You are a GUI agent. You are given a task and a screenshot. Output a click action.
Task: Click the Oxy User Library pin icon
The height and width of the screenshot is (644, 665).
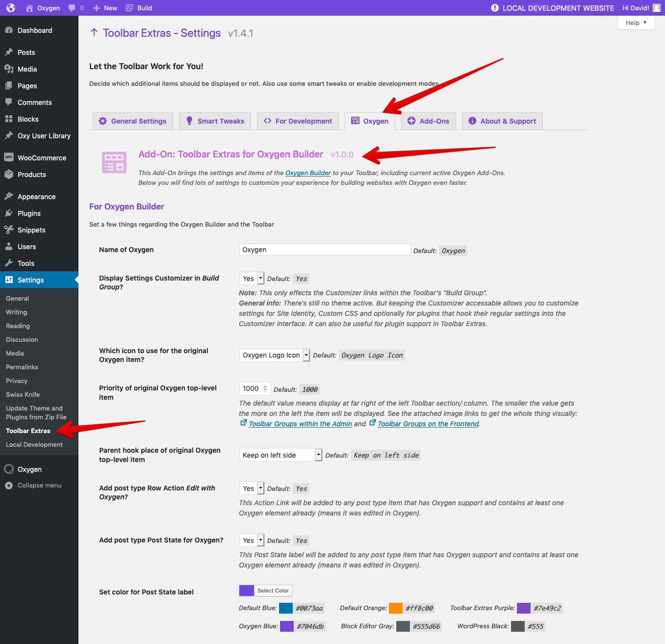coord(9,135)
